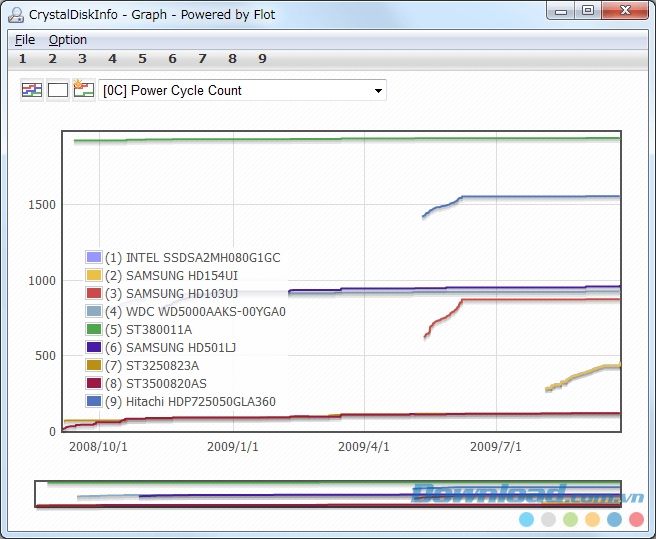
Task: Click the blank hide-all-disks icon
Action: [x=58, y=90]
